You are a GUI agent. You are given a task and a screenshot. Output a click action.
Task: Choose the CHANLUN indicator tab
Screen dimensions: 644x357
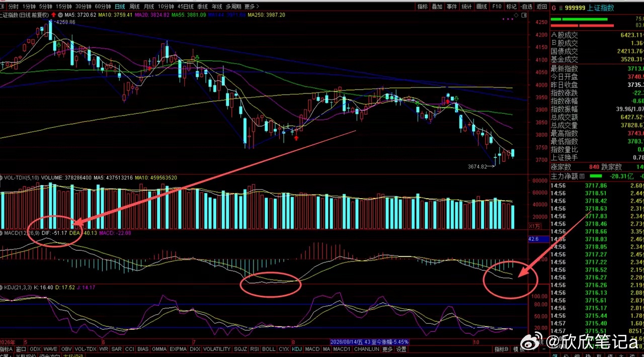[366, 349]
